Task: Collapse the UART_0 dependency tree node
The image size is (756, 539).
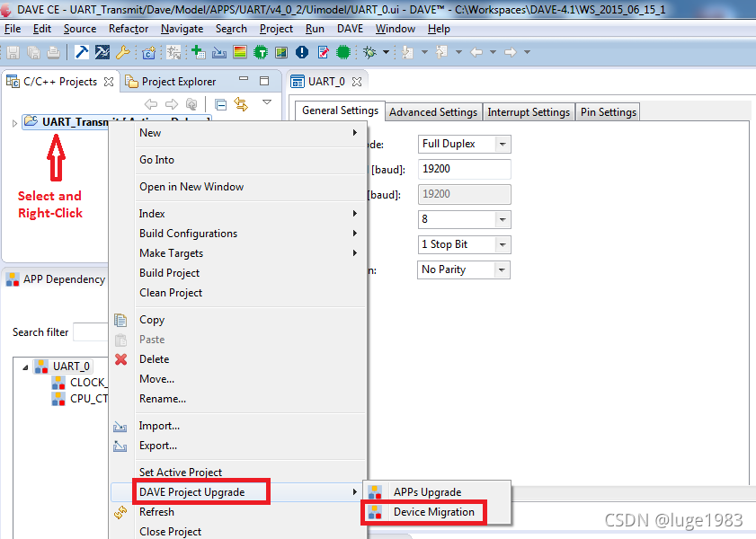Action: pyautogui.click(x=25, y=367)
